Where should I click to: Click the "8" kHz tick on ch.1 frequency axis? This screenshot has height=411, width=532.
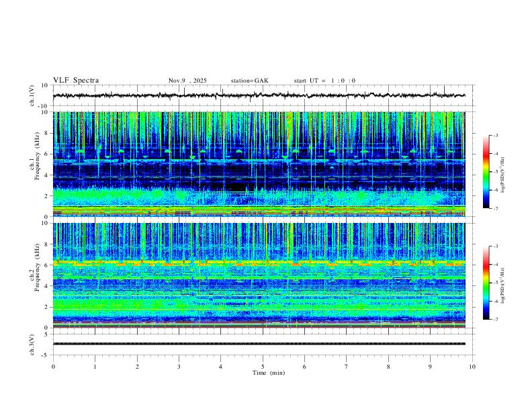46,133
